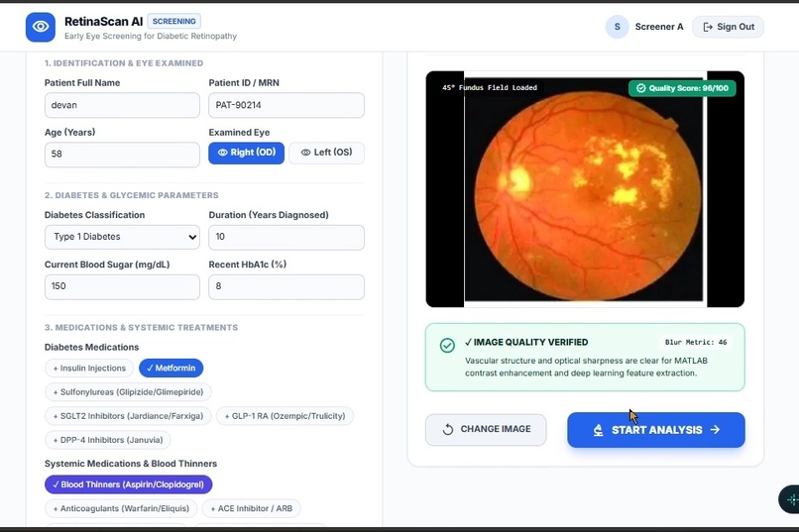Click '3. MEDICATIONS & SYSTEMIC TREATMENTS' heading
The width and height of the screenshot is (799, 532).
coord(141,327)
